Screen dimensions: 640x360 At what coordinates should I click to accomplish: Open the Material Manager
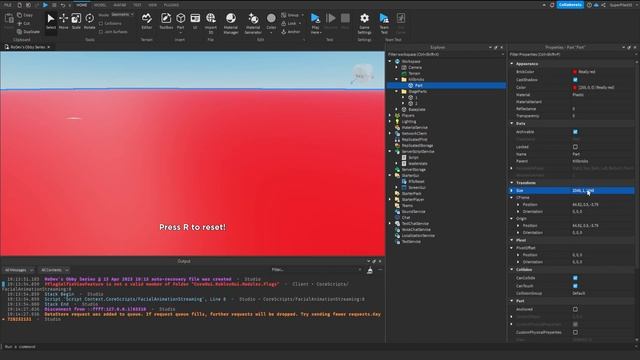click(x=231, y=23)
